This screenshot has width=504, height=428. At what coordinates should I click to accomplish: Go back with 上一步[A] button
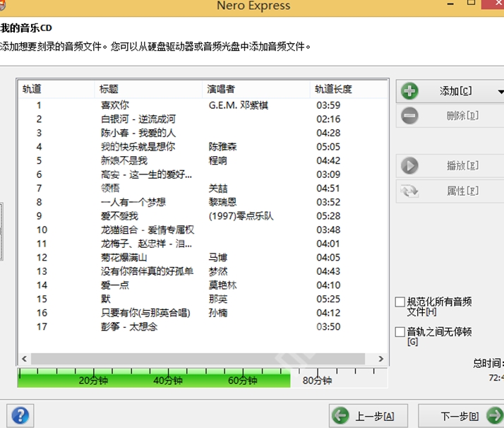pyautogui.click(x=368, y=416)
